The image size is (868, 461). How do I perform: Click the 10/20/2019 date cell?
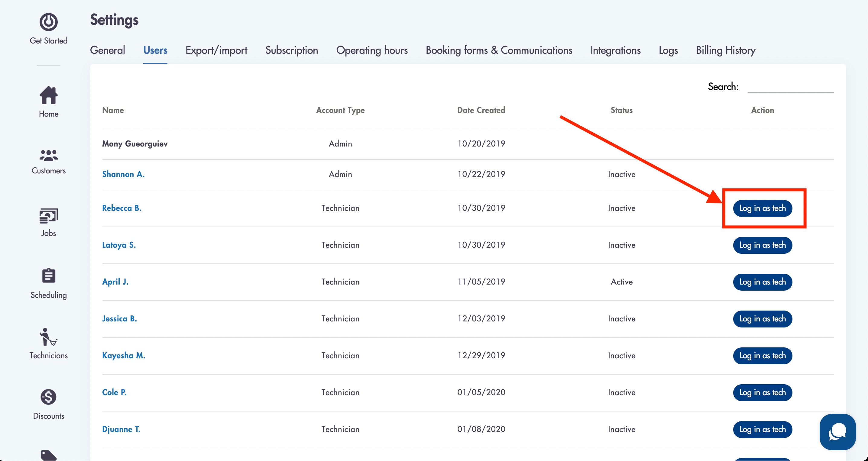pos(481,144)
